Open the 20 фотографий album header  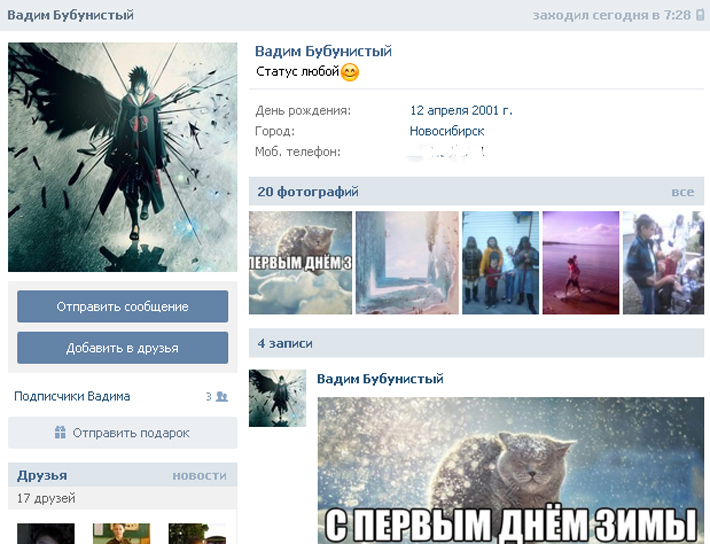pos(308,192)
